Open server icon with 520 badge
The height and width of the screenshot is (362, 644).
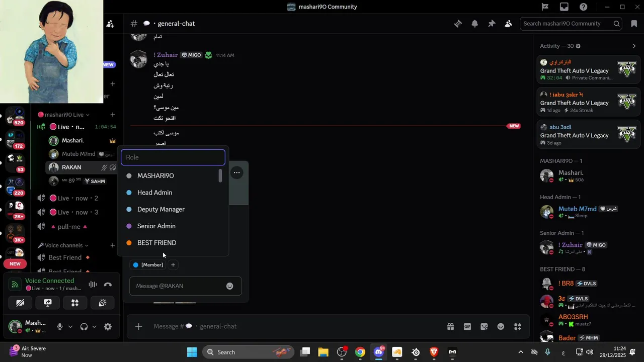(x=15, y=115)
